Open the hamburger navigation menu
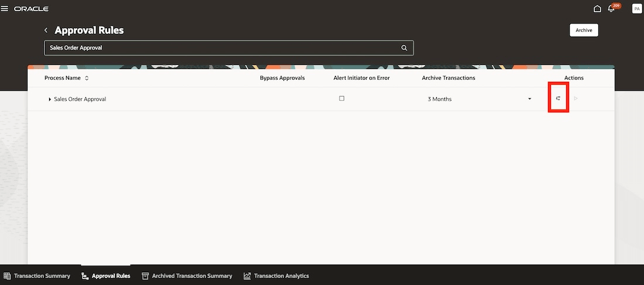644x285 pixels. 5,9
